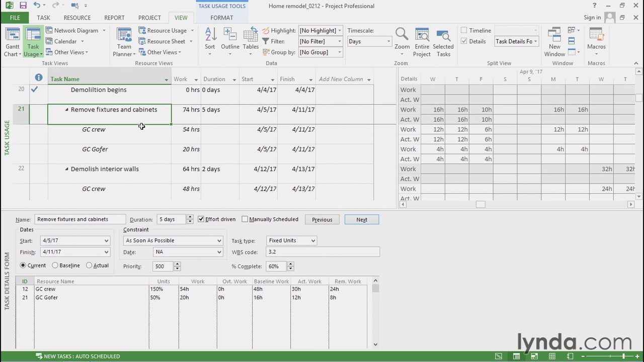This screenshot has width=644, height=362.
Task: Switch to the PROJECT tab
Action: coord(149,18)
